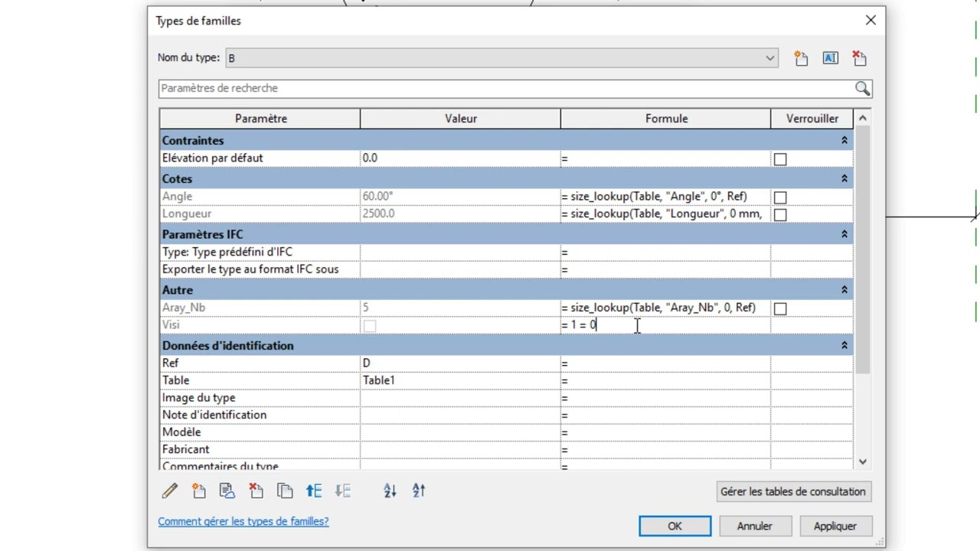Select the Fabricant parameter row
Image resolution: width=980 pixels, height=551 pixels.
point(505,450)
